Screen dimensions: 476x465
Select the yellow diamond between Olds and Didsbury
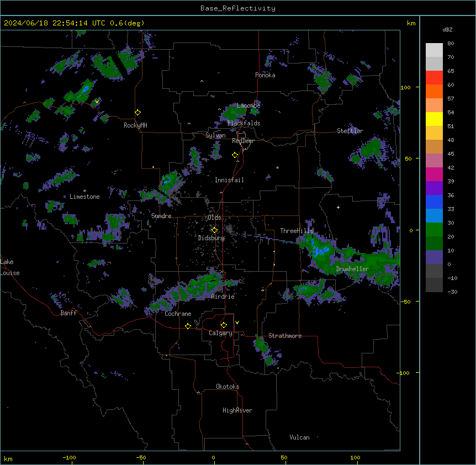(214, 230)
